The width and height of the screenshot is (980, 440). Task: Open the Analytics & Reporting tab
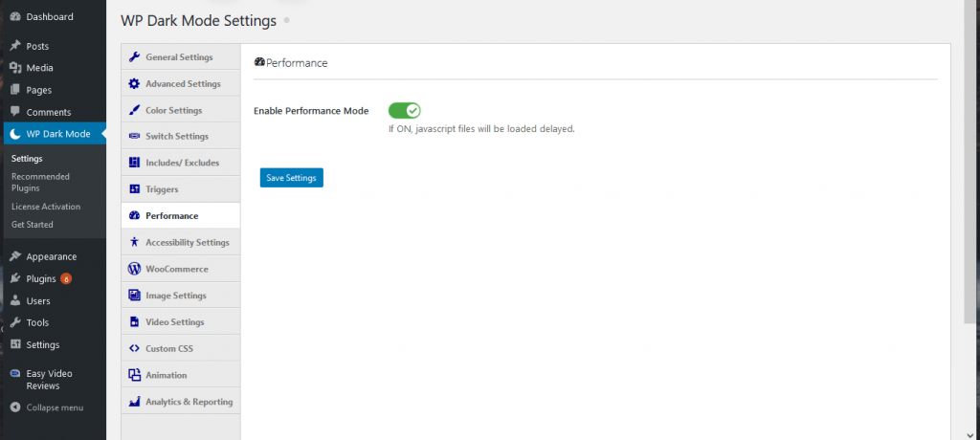pos(181,402)
